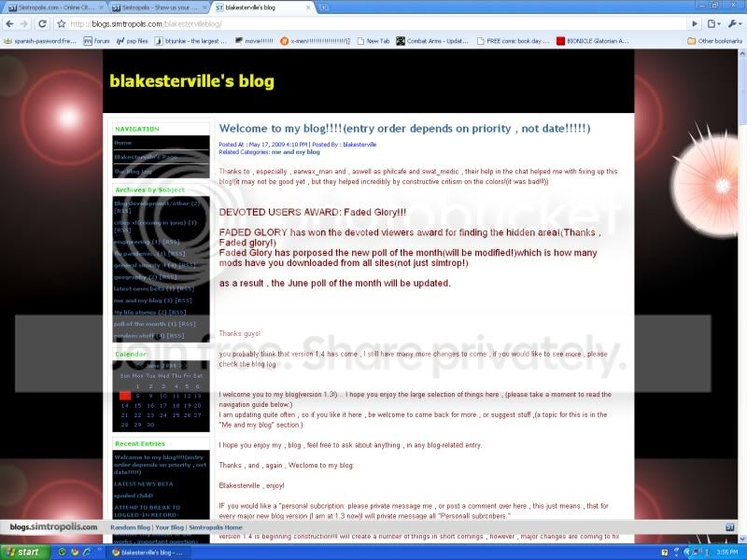
Task: Select day 15 in the calendar
Action: (x=137, y=406)
